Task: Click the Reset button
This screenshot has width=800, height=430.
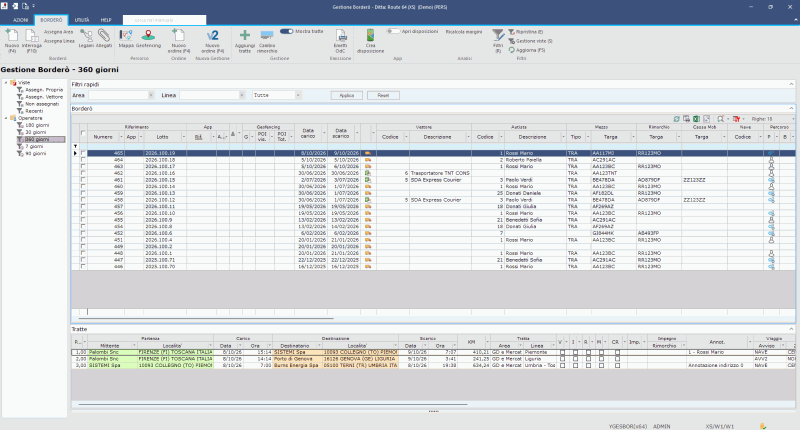Action: pyautogui.click(x=383, y=95)
